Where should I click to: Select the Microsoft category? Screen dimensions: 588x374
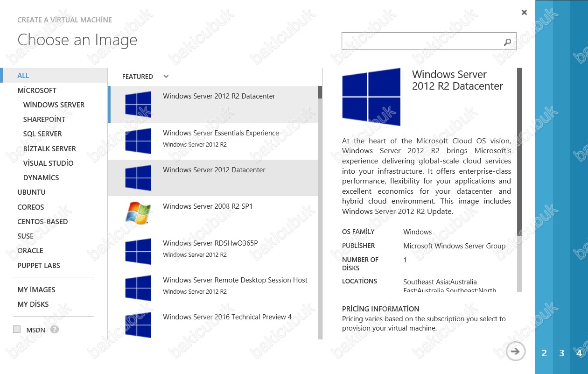click(37, 90)
